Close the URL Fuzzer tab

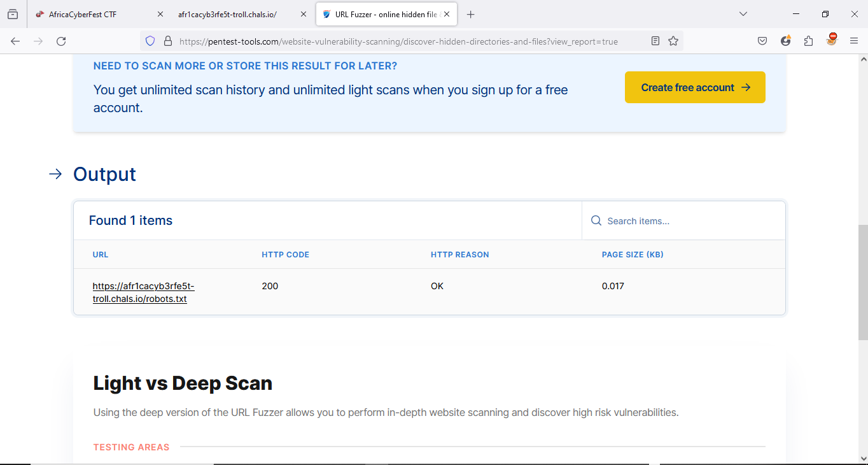click(447, 14)
